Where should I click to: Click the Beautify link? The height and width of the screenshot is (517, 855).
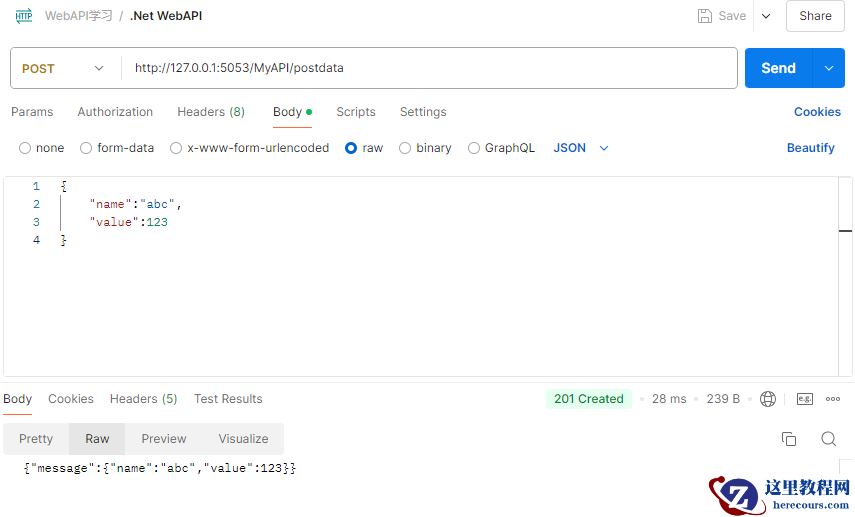point(810,148)
